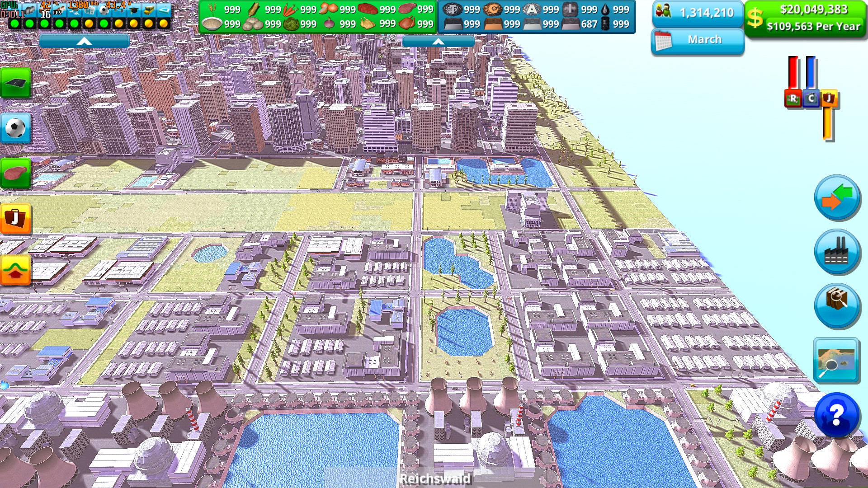868x488 pixels.
Task: Select the graduation cap education icon
Action: 134,10
